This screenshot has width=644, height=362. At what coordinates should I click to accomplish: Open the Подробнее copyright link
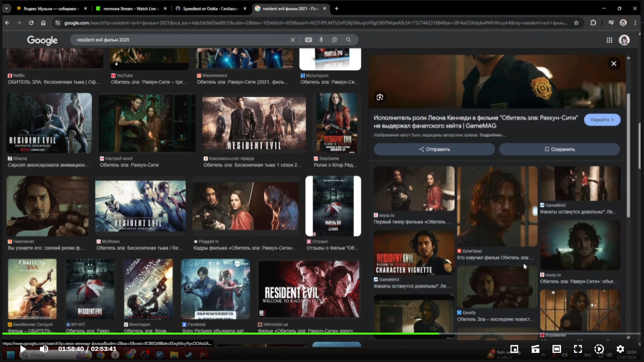493,135
